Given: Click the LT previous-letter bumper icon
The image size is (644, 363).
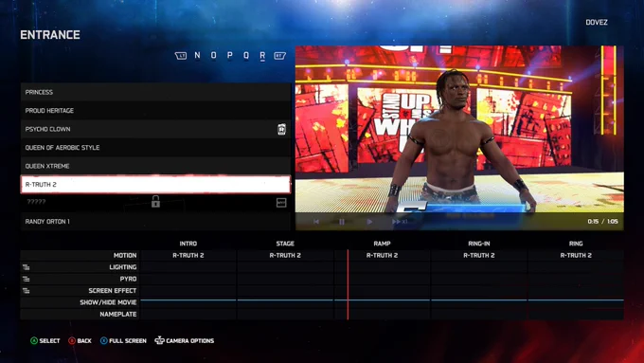Looking at the screenshot, I should [x=181, y=56].
